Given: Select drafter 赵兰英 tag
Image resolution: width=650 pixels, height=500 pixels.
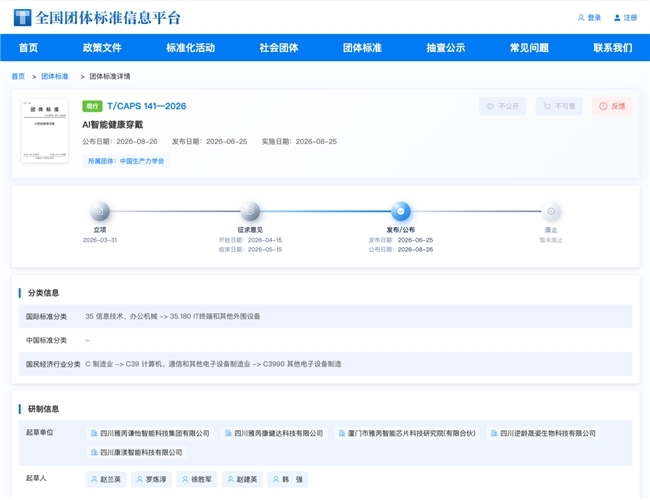Looking at the screenshot, I should [106, 479].
